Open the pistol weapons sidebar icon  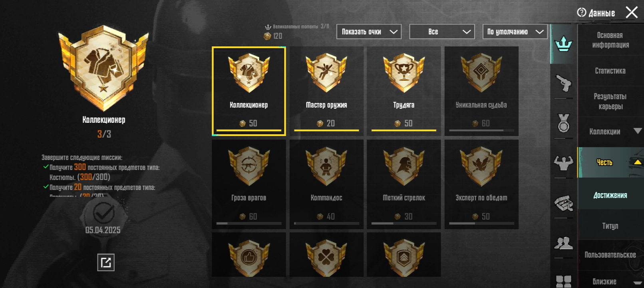(564, 82)
